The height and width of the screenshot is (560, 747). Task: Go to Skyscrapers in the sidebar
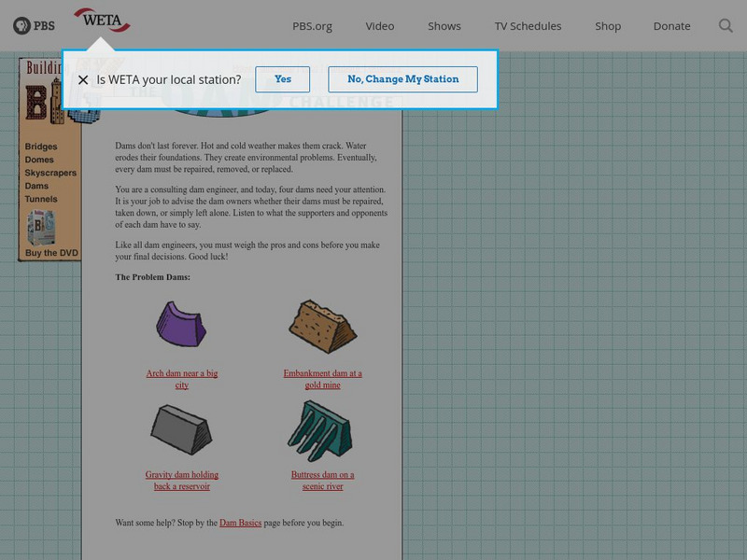click(x=50, y=173)
